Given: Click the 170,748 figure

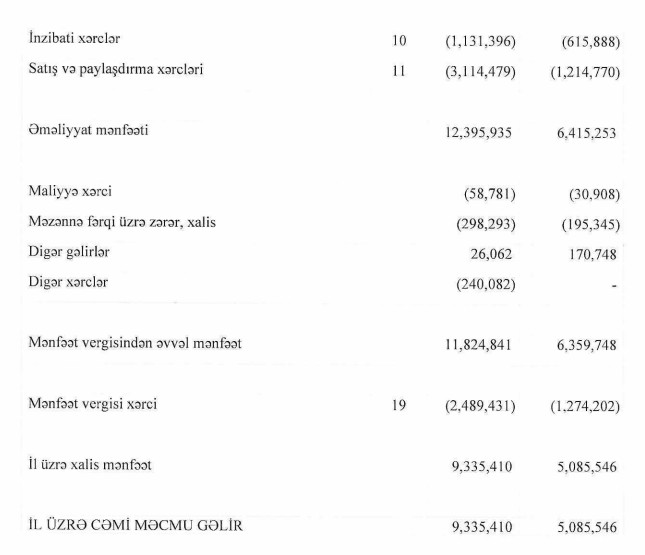Looking at the screenshot, I should pyautogui.click(x=590, y=255).
